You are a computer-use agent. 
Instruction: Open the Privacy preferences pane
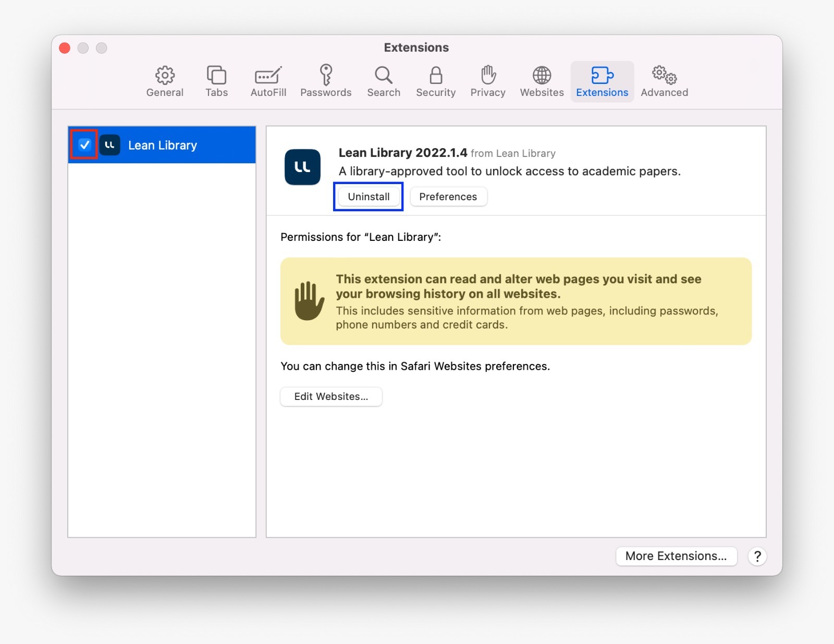[x=488, y=82]
